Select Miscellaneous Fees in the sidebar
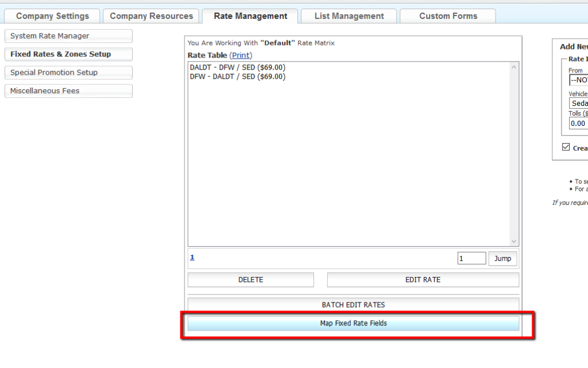 pos(68,91)
